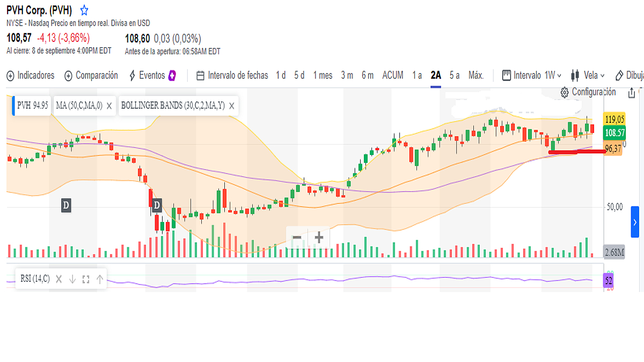Screen dimensions: 644x362
Task: Open the Indicadores menu
Action: (x=31, y=76)
